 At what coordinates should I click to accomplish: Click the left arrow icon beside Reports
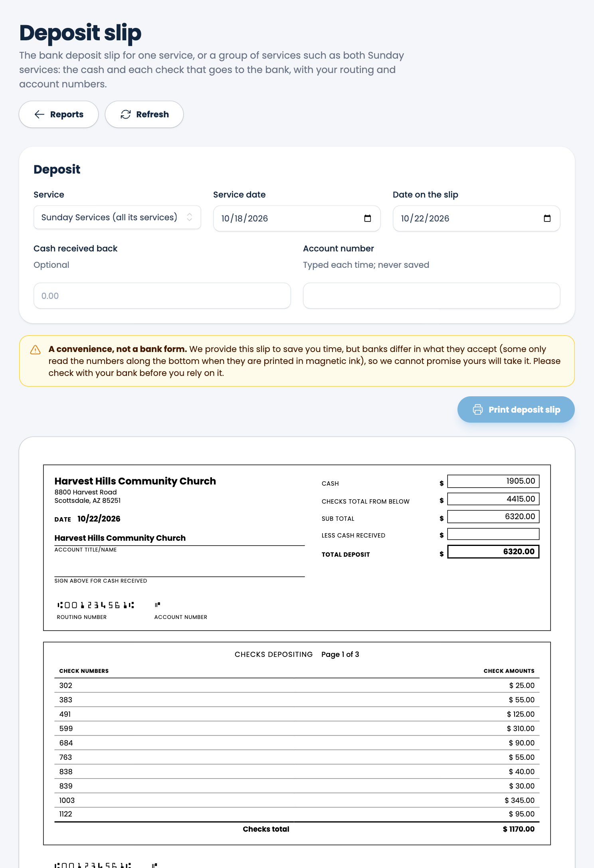click(40, 115)
